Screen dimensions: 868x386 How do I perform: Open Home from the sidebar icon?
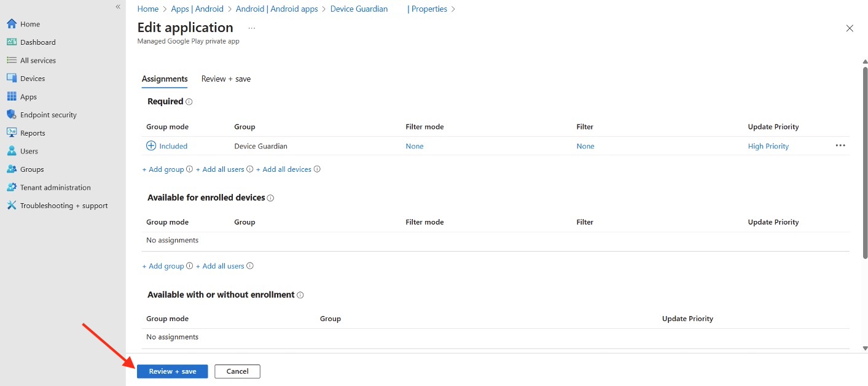[x=11, y=24]
